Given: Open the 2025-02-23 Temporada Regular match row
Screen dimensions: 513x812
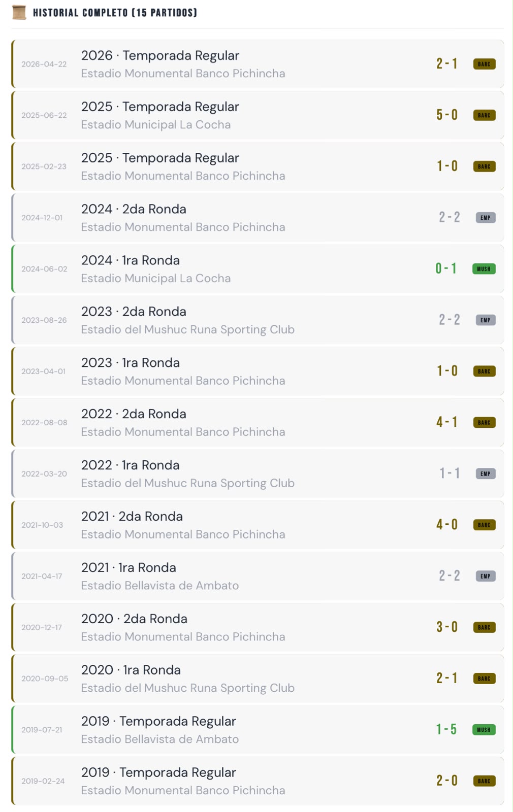Looking at the screenshot, I should 258,166.
